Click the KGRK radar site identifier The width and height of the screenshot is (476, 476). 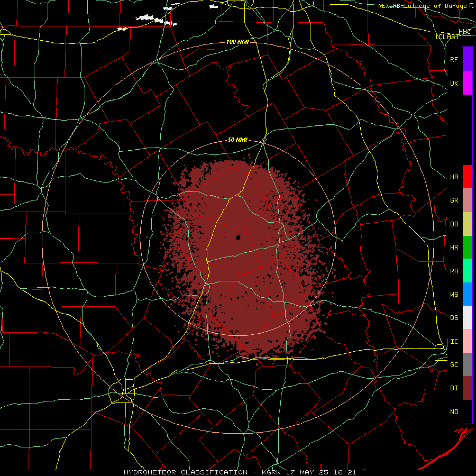[272, 472]
